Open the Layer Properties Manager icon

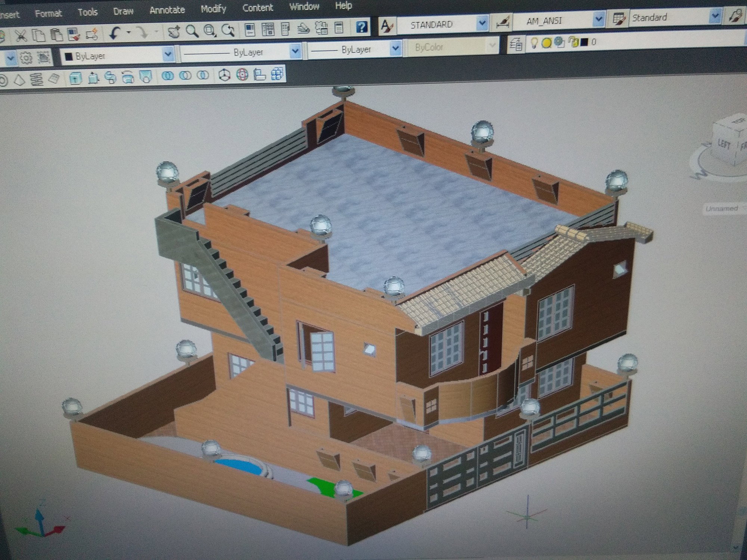pos(516,45)
